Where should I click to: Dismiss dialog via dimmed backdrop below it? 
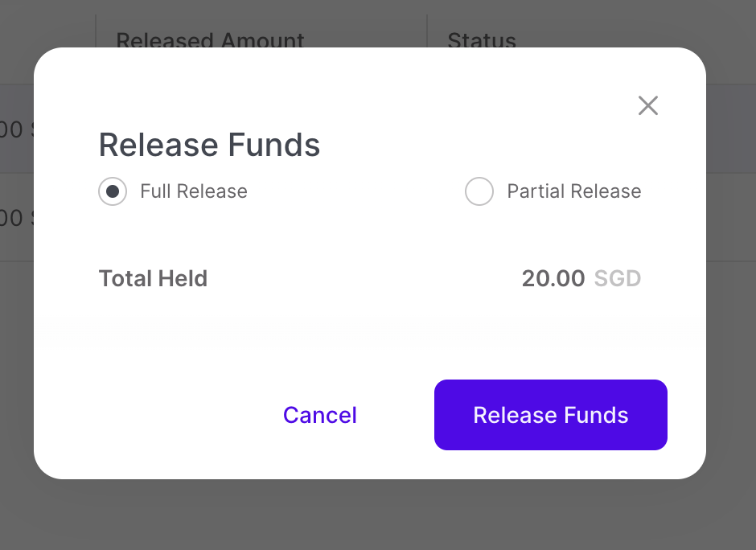pyautogui.click(x=378, y=516)
